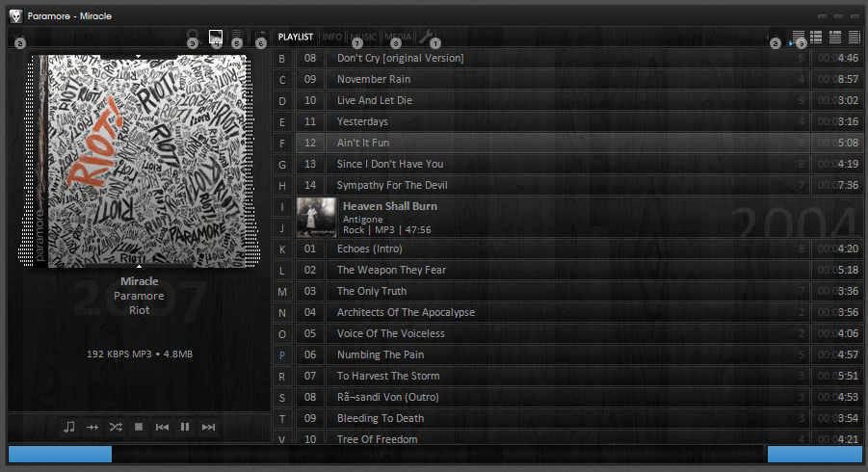This screenshot has width=868, height=472.
Task: Open the INFO tab
Action: pyautogui.click(x=332, y=37)
